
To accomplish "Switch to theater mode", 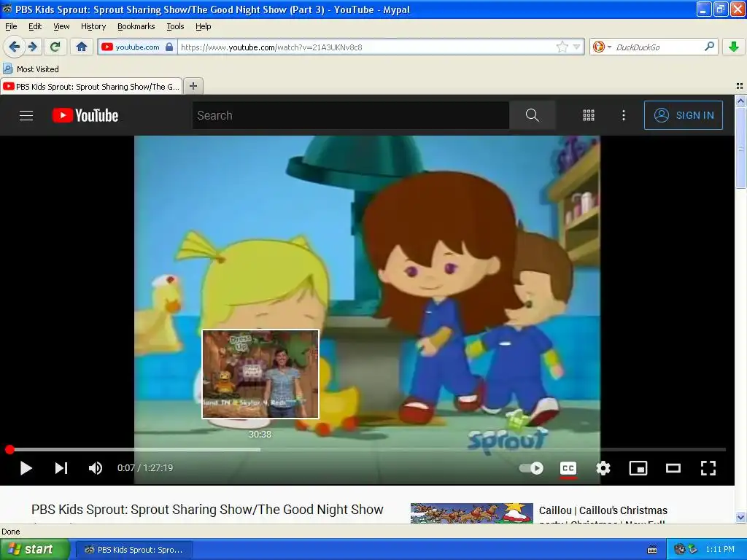I will click(x=673, y=468).
